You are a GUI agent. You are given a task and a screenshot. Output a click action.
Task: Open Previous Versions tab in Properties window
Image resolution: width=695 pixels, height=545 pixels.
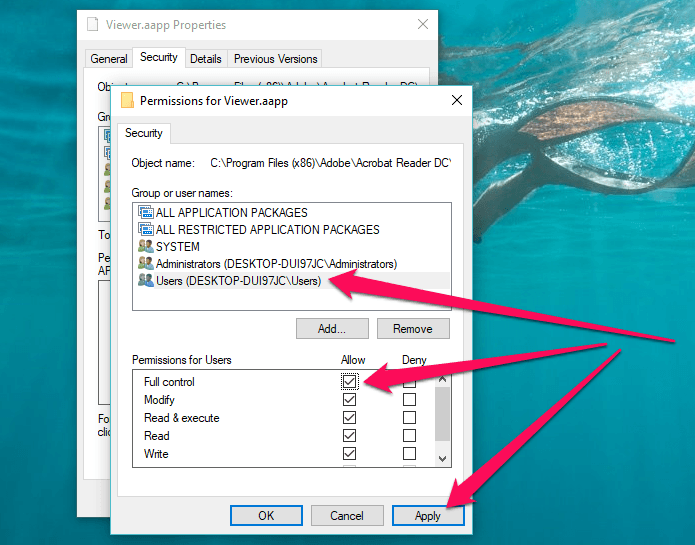tap(275, 58)
